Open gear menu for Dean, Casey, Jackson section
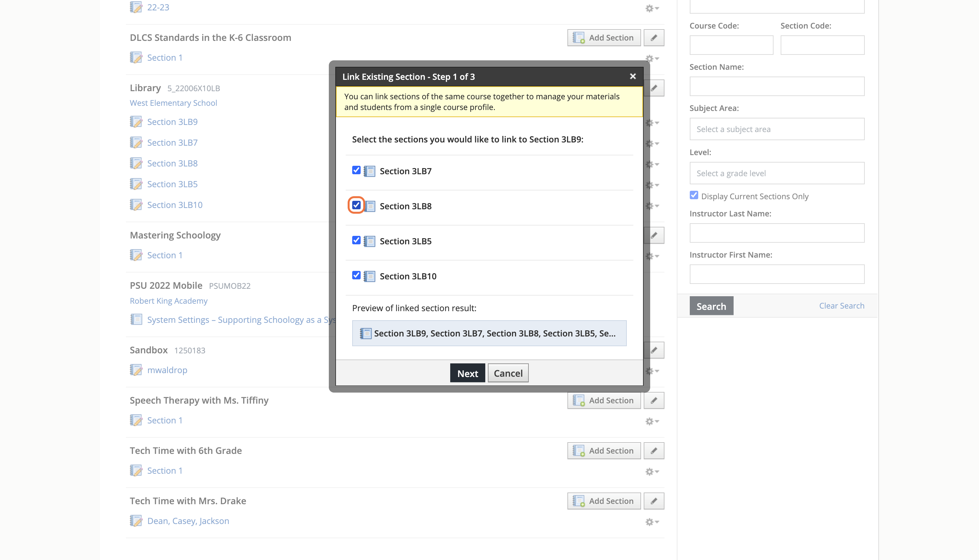This screenshot has height=560, width=979. click(652, 522)
